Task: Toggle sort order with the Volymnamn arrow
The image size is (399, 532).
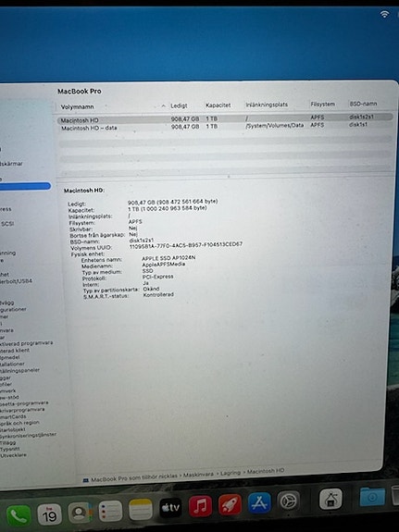Action: [x=164, y=105]
